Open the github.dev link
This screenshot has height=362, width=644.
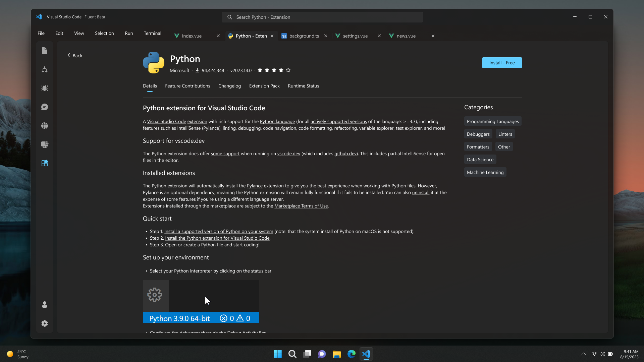click(345, 154)
